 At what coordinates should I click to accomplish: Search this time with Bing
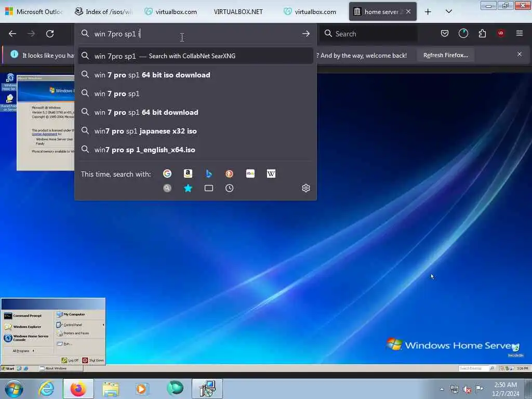[209, 174]
